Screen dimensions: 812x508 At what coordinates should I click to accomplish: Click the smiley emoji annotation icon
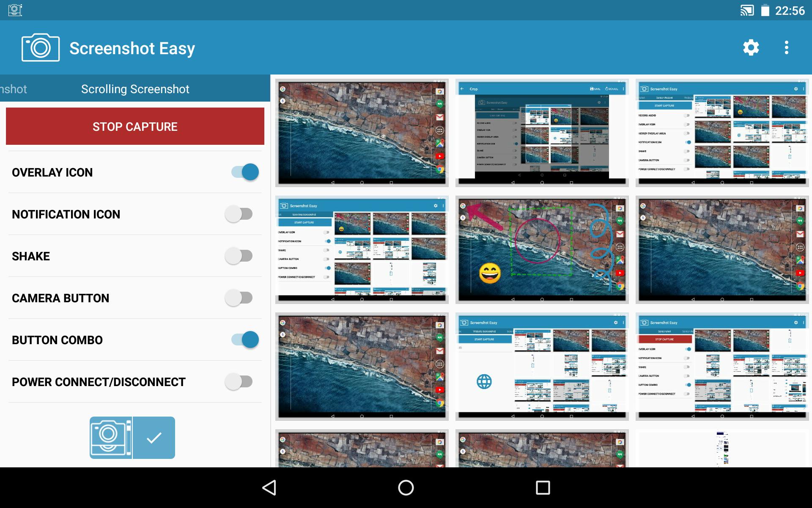pos(490,273)
